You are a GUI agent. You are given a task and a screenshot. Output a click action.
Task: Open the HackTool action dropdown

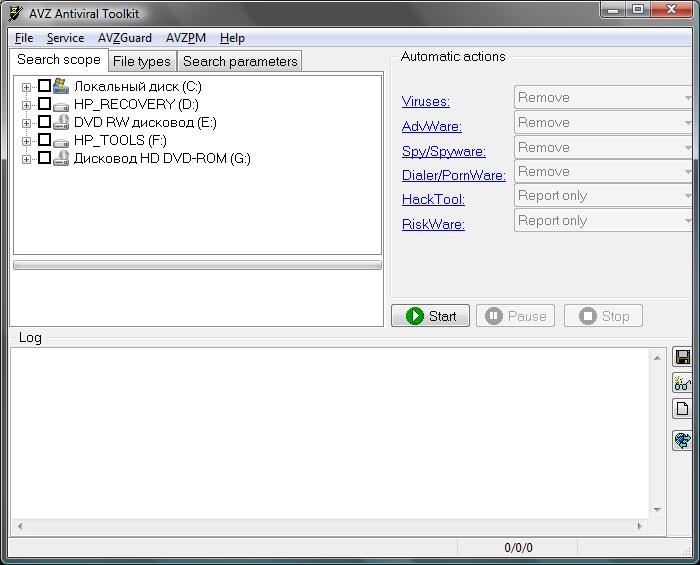603,196
